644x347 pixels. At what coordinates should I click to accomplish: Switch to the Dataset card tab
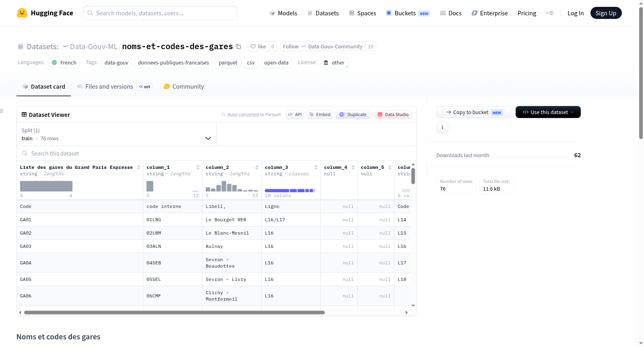(x=43, y=86)
